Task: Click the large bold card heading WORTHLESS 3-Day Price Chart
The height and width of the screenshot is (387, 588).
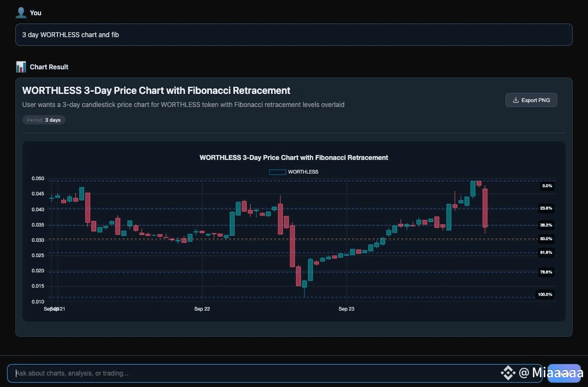Action: tap(156, 91)
